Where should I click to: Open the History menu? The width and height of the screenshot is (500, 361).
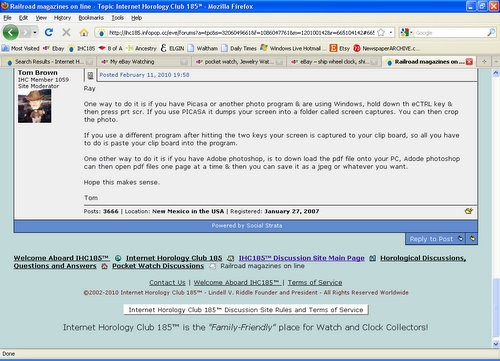(x=62, y=18)
